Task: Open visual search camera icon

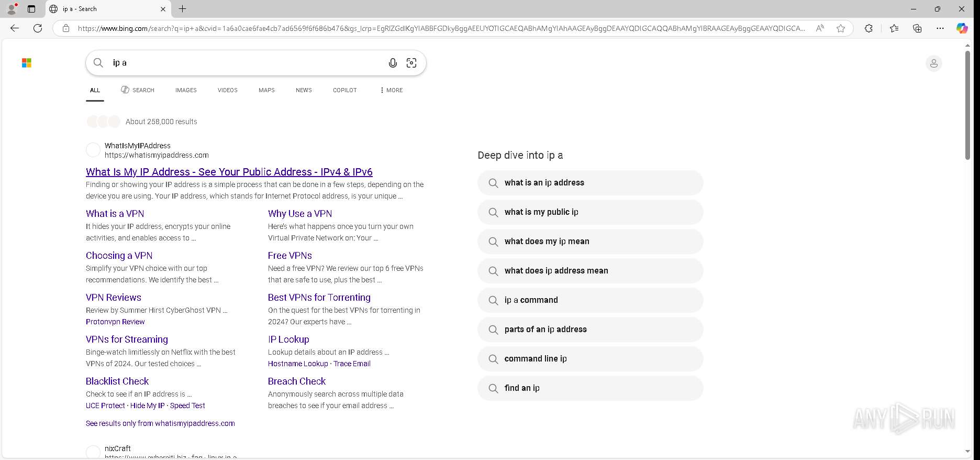Action: pyautogui.click(x=411, y=63)
